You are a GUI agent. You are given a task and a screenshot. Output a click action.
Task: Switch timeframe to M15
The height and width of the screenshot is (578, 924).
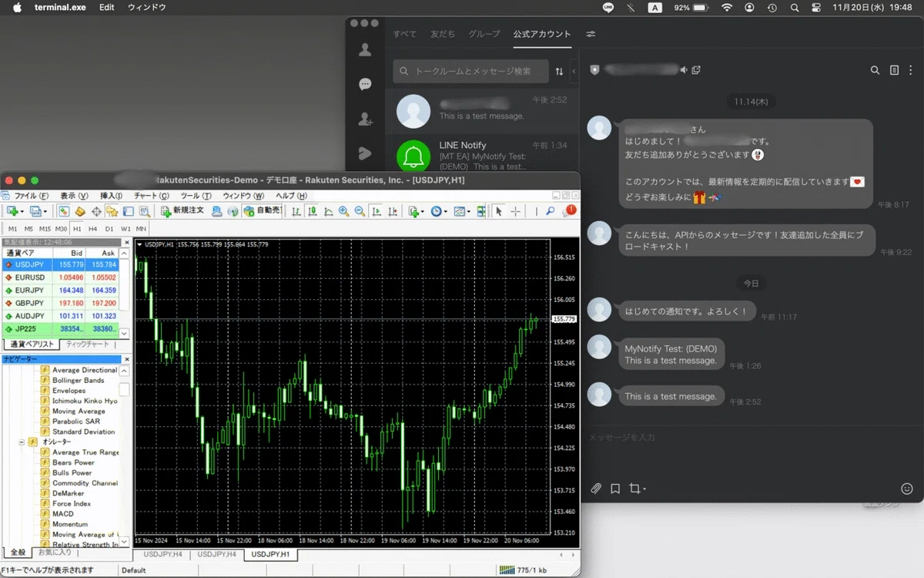pos(45,229)
